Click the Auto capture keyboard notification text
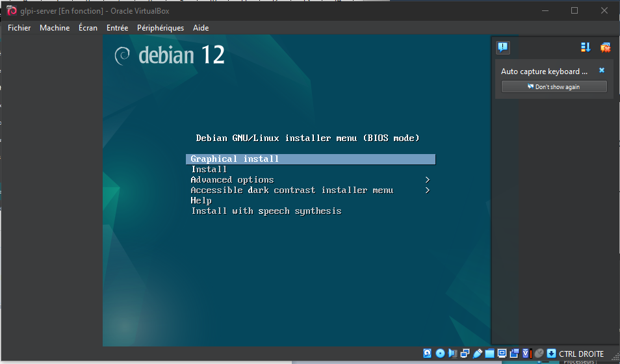This screenshot has height=364, width=620. point(544,71)
